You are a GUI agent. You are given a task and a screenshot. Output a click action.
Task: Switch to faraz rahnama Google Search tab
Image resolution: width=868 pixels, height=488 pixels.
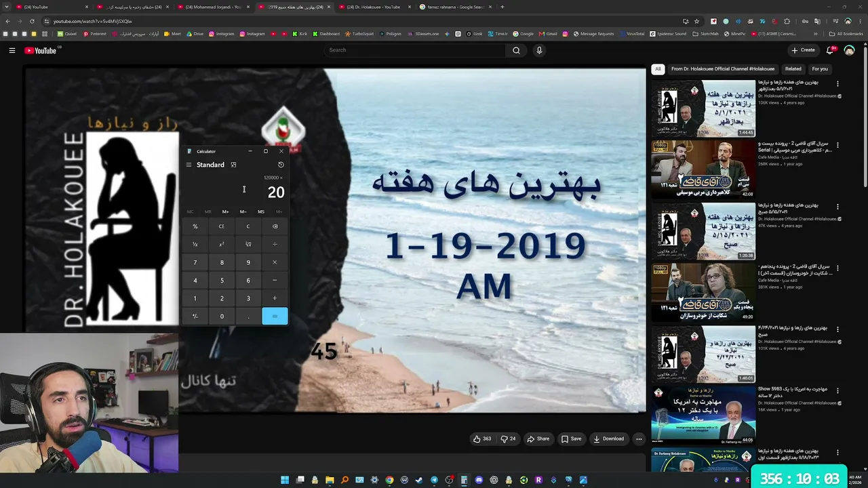click(x=454, y=7)
